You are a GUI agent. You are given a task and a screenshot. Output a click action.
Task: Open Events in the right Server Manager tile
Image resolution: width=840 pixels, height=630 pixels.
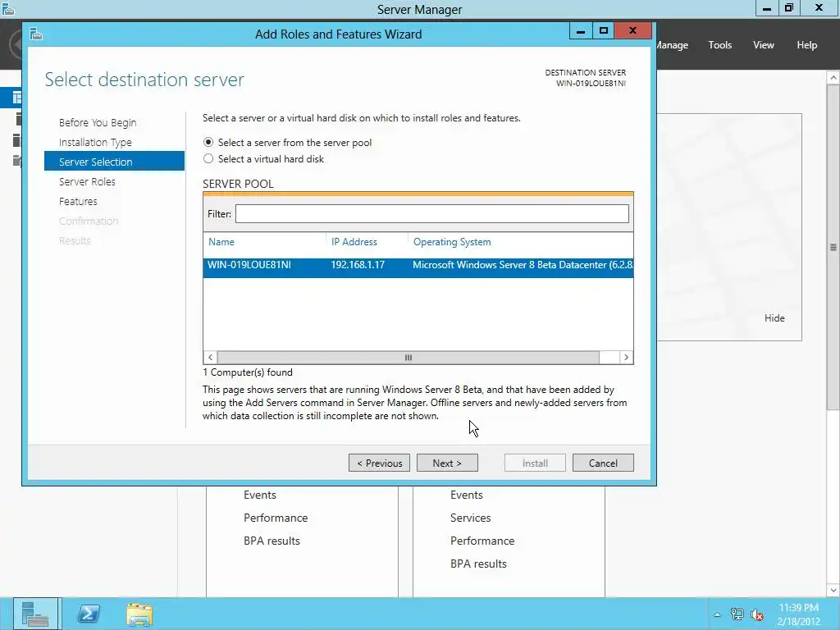[466, 495]
